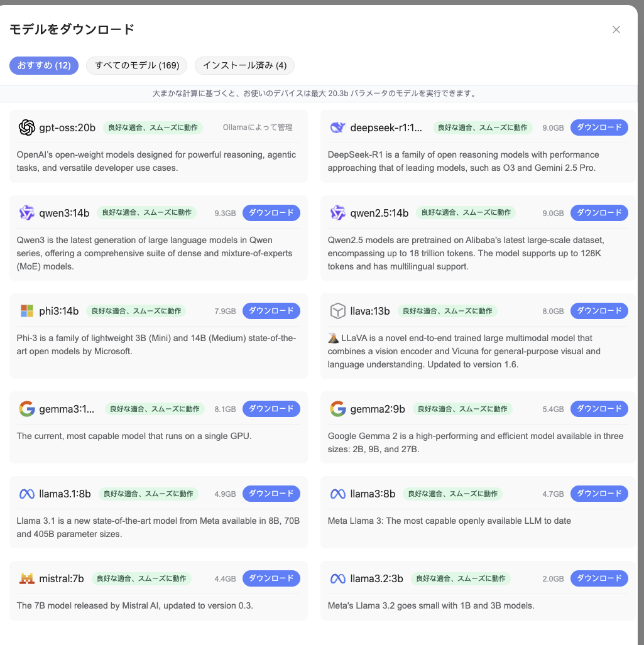
Task: Click the 2.0GB size for llama3.2:3b
Action: pos(553,579)
